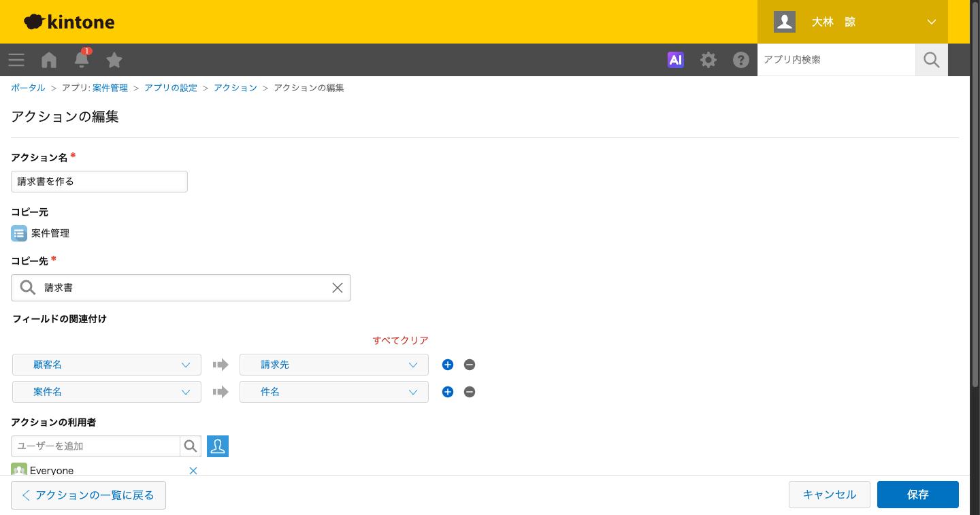Remove the 案件名 mapping row
980x515 pixels.
470,392
